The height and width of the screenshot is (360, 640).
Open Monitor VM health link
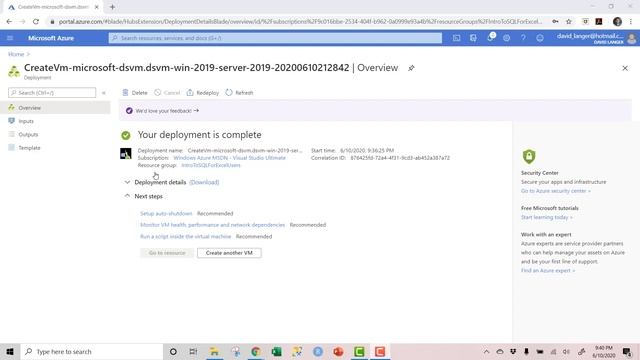coord(212,225)
